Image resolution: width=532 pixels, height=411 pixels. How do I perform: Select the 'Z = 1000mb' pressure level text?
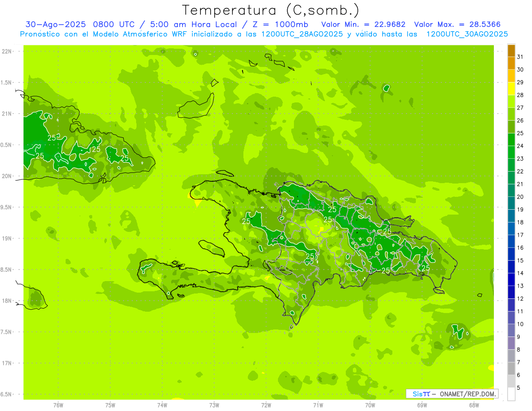pos(279,24)
